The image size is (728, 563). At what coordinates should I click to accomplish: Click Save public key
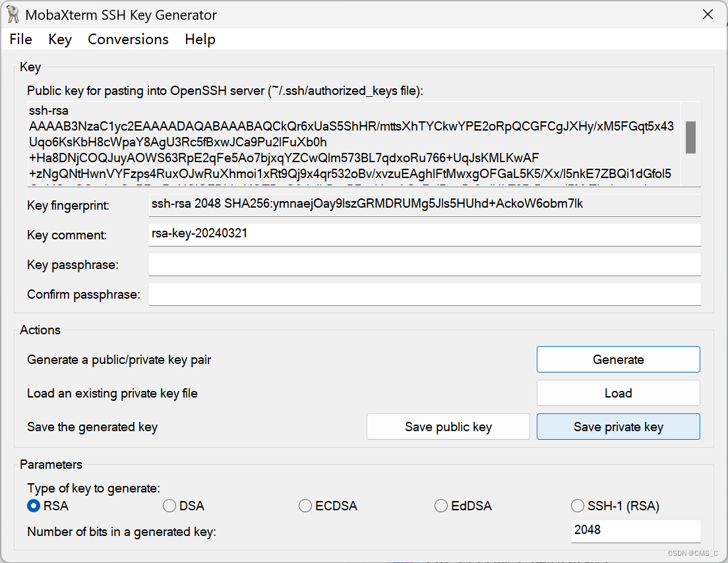point(448,427)
